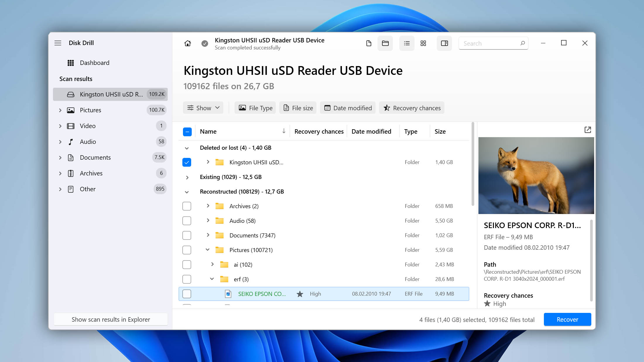Enable the Audio folder checkbox

pyautogui.click(x=187, y=220)
